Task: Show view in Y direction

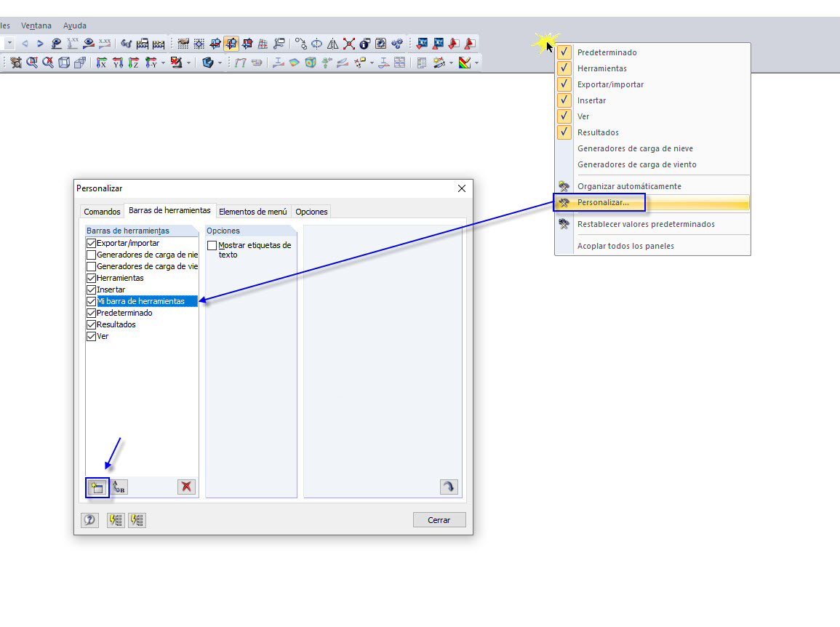Action: tap(118, 63)
